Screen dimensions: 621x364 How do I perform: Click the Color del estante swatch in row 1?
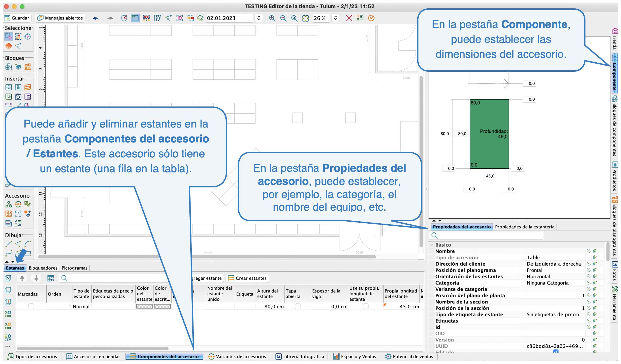coord(144,307)
